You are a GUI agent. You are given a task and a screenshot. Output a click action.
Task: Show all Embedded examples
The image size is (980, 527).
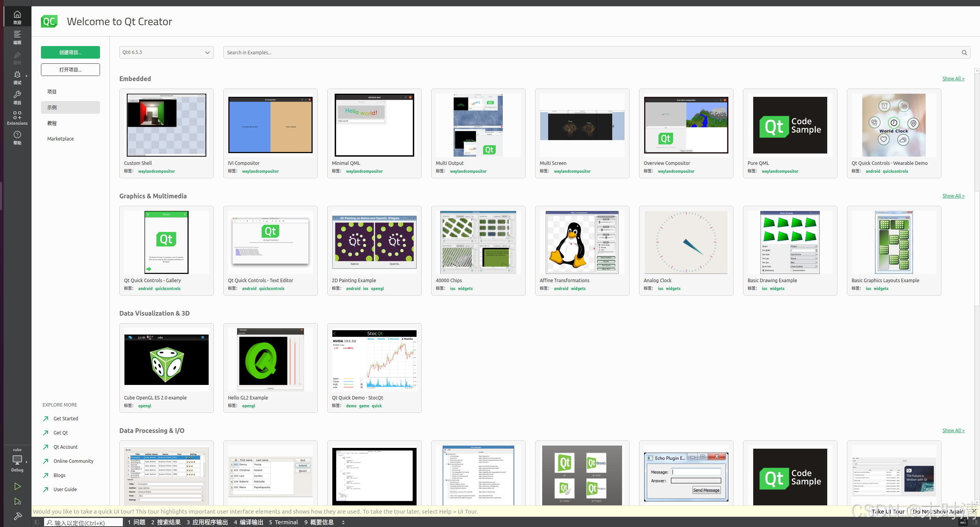(x=953, y=79)
